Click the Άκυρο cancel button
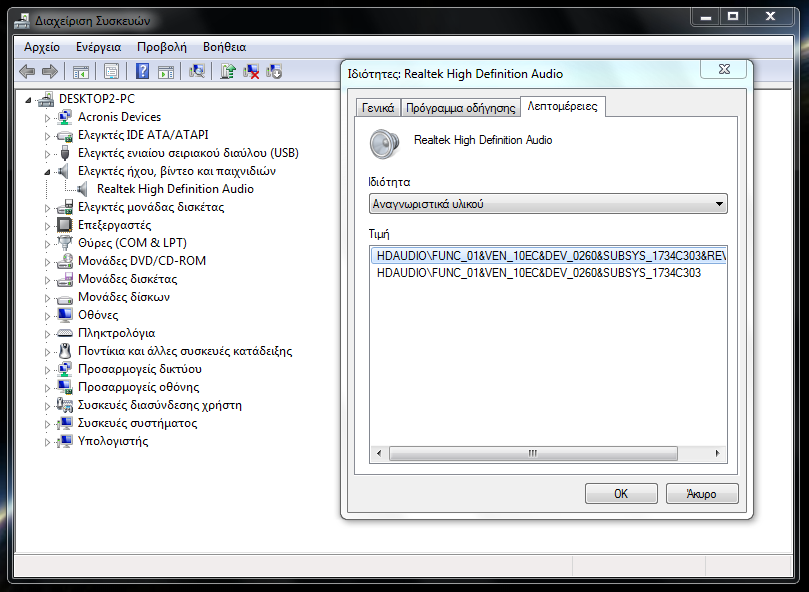Image resolution: width=809 pixels, height=592 pixels. tap(702, 493)
